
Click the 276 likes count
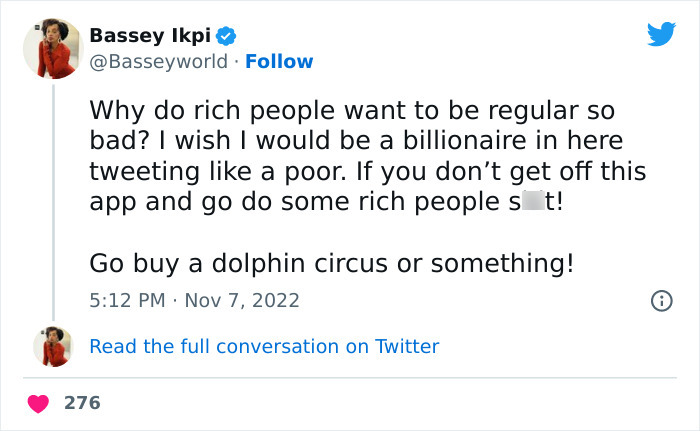click(82, 403)
